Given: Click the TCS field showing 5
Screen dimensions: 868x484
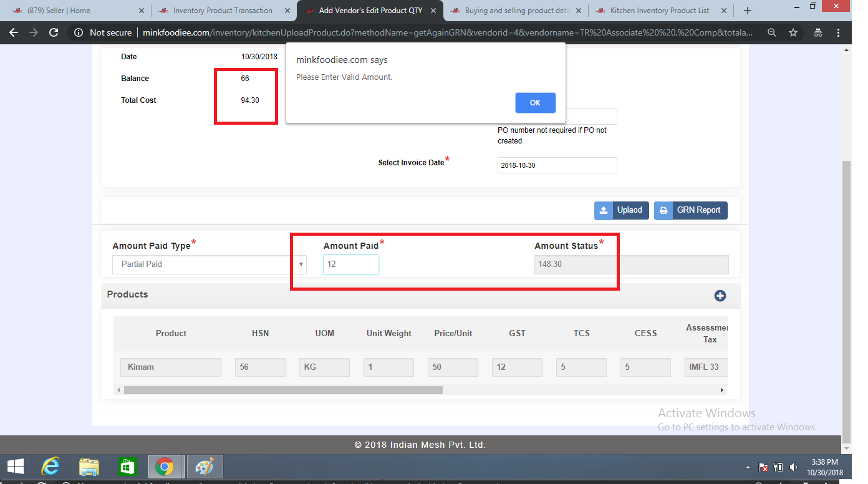Looking at the screenshot, I should (x=581, y=367).
